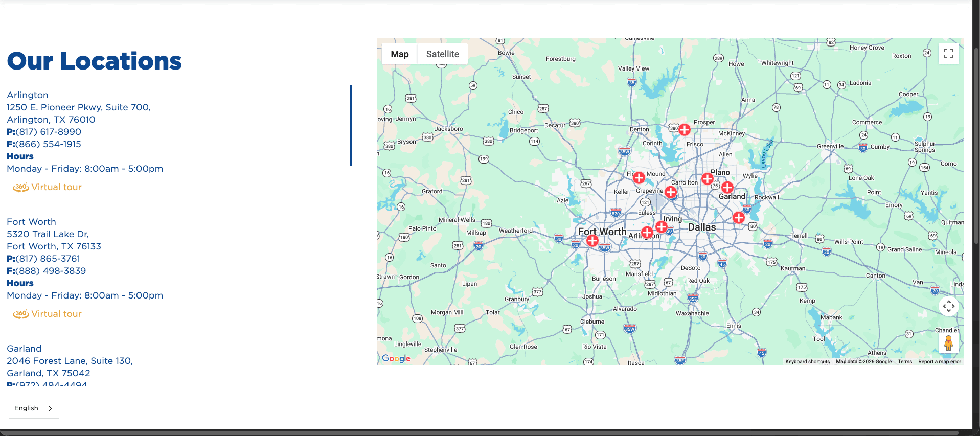This screenshot has width=980, height=436.
Task: Select the map marker above the Garland label
Action: (x=727, y=188)
